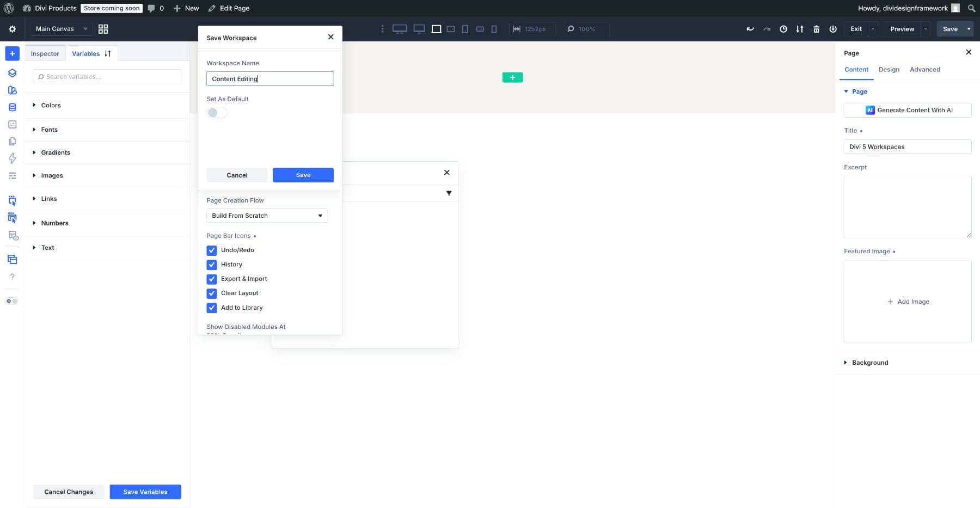980x508 pixels.
Task: Click the lightning bolt icon in left sidebar
Action: 12,158
